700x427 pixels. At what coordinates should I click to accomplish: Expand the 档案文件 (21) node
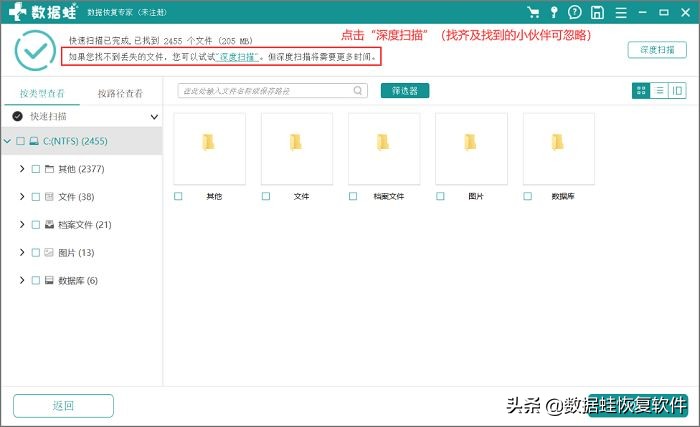(x=22, y=224)
